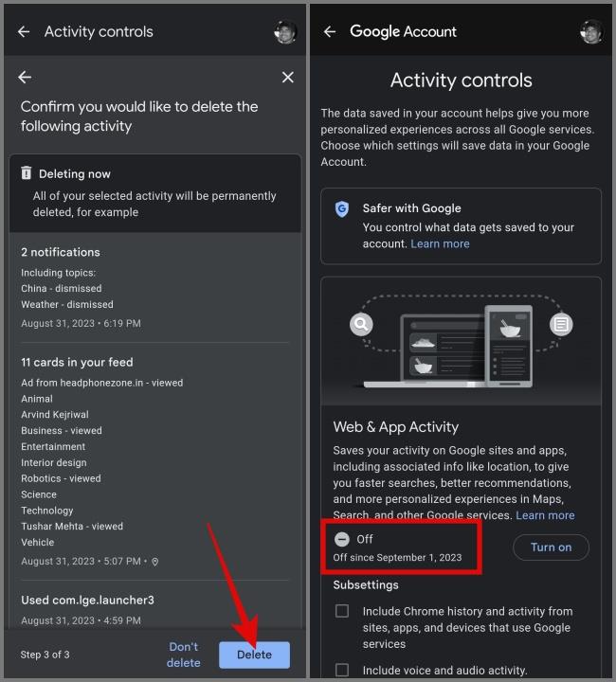Open Learn more under Web & App Activity
Viewport: 616px width, 682px height.
pyautogui.click(x=545, y=515)
